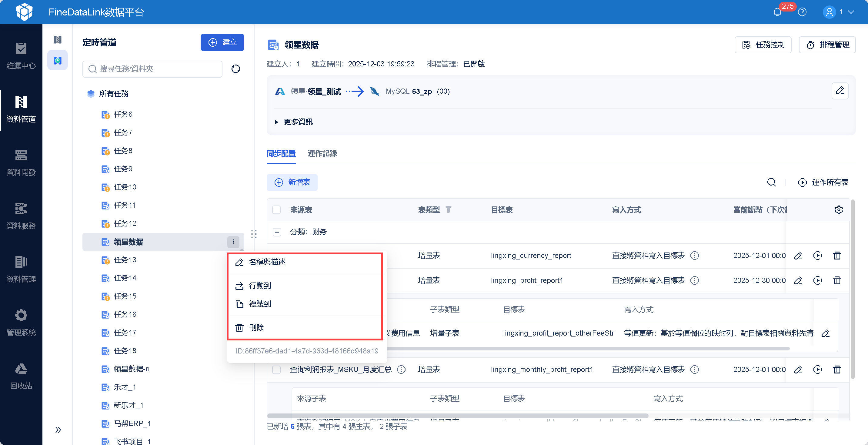The width and height of the screenshot is (868, 445).
Task: Open 資料服務 in the sidebar
Action: [21, 217]
